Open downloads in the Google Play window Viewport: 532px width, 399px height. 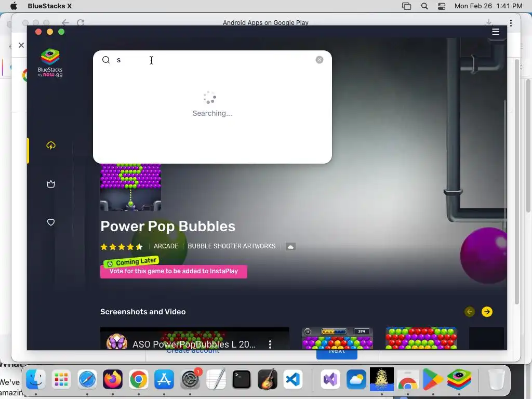(489, 23)
